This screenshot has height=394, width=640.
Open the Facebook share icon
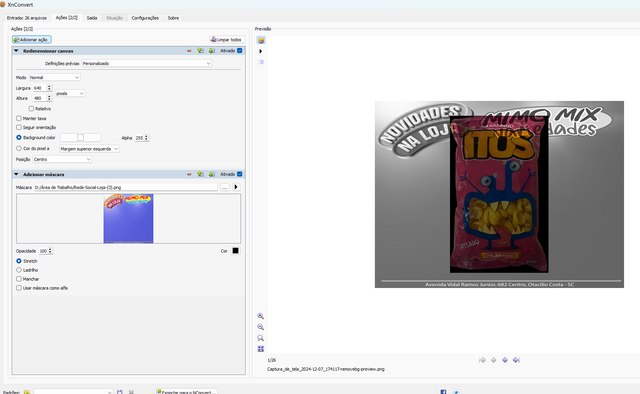pyautogui.click(x=443, y=392)
